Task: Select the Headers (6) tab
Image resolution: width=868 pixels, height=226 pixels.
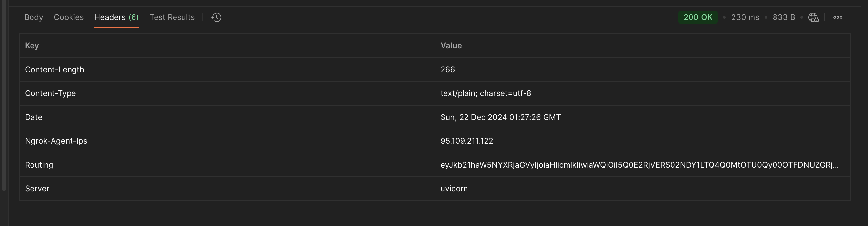Action: pos(116,17)
